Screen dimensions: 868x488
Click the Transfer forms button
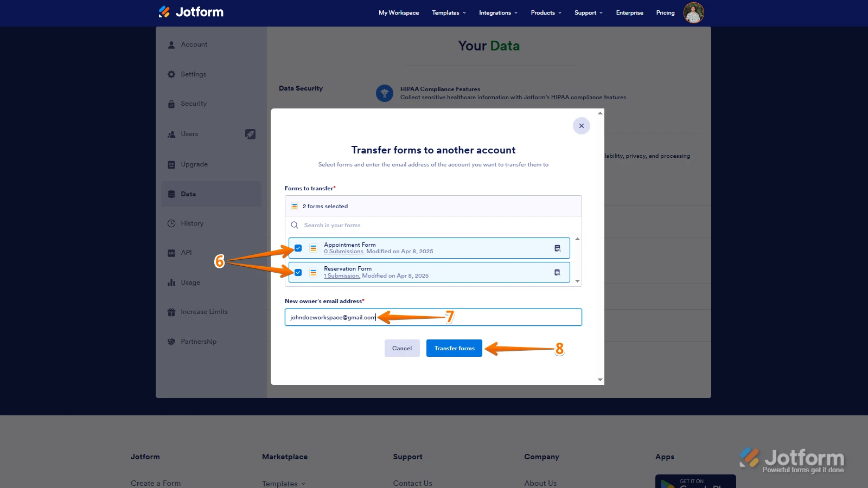click(454, 348)
